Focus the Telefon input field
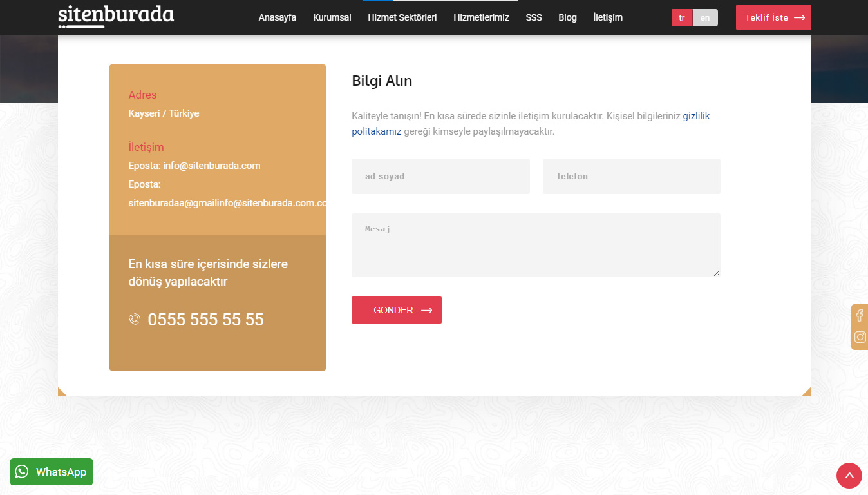This screenshot has height=495, width=868. click(x=632, y=176)
